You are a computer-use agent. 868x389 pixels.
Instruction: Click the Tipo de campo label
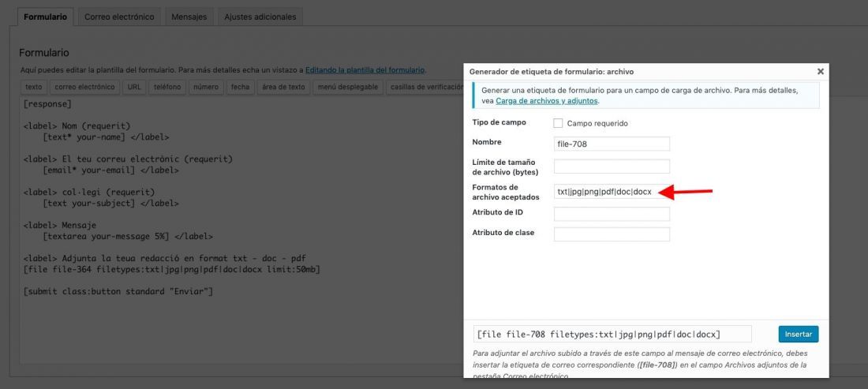(x=499, y=122)
